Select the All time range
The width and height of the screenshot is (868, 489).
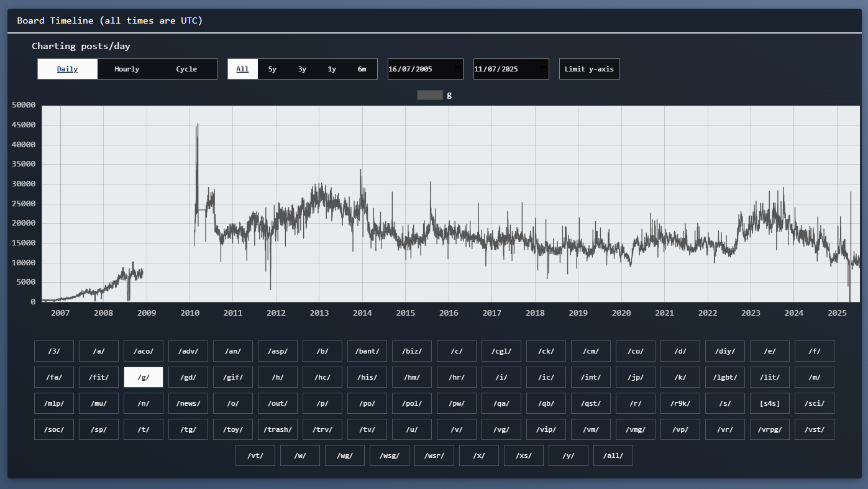pos(242,69)
